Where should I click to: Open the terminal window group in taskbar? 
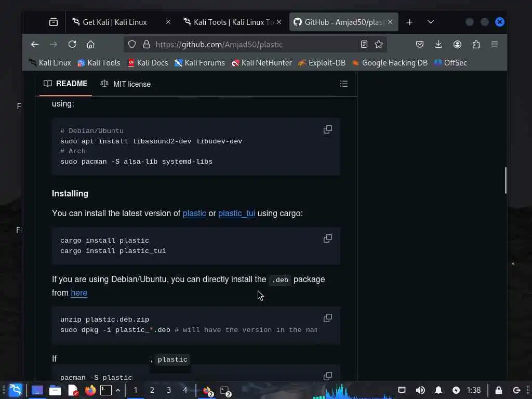tap(225, 391)
